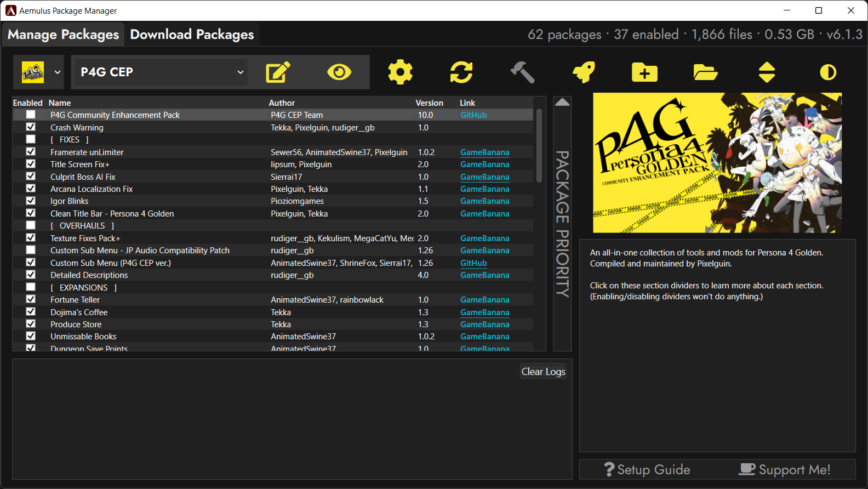This screenshot has width=868, height=489.
Task: Select the Produce Store package row
Action: (273, 325)
